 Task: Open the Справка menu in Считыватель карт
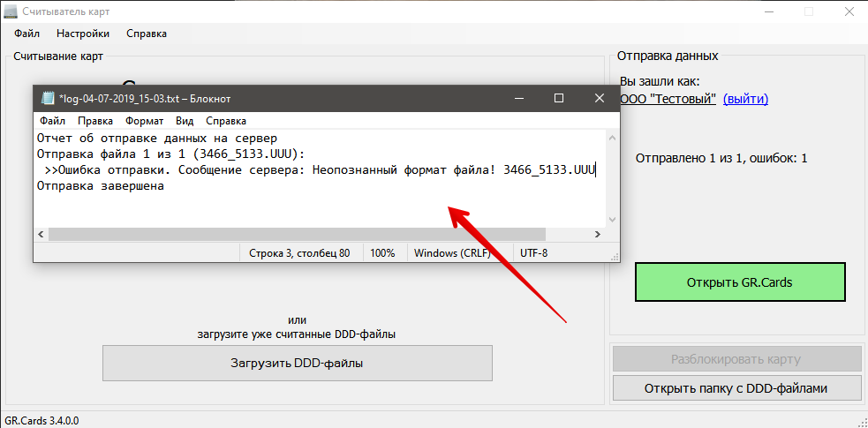pyautogui.click(x=147, y=34)
